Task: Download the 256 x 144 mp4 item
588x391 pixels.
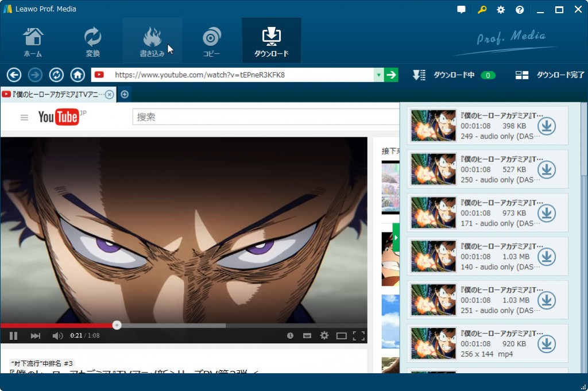Action: pyautogui.click(x=546, y=344)
